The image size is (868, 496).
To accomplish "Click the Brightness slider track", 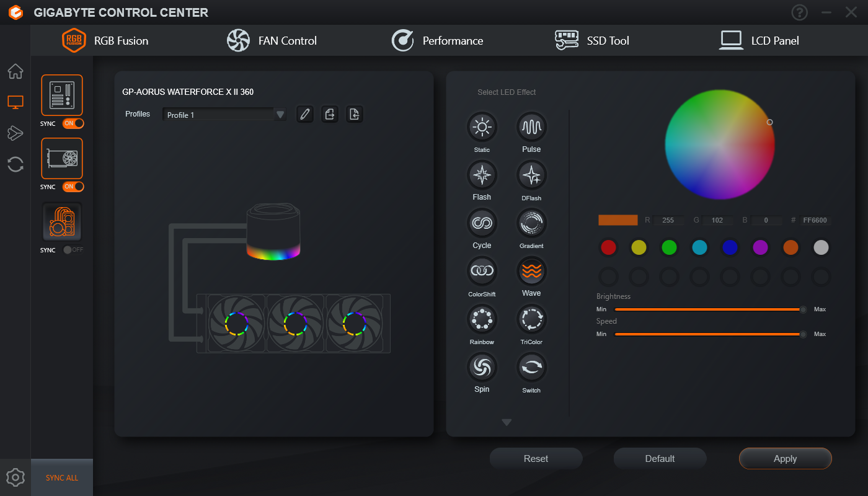I will pos(711,309).
